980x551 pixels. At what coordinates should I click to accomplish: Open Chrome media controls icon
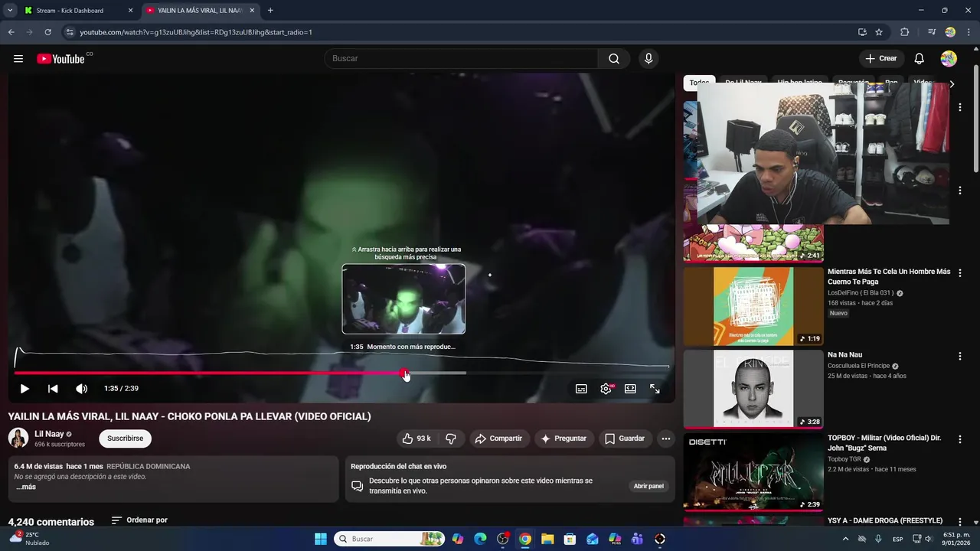click(x=931, y=32)
